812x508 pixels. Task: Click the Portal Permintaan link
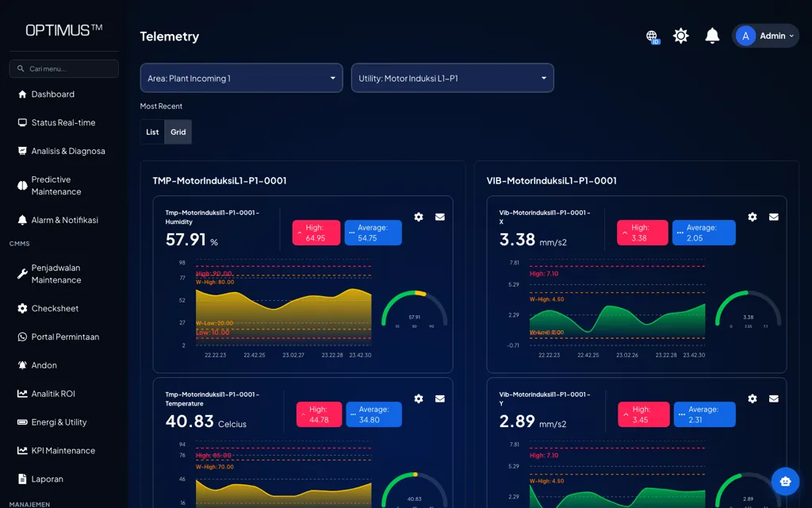click(65, 337)
